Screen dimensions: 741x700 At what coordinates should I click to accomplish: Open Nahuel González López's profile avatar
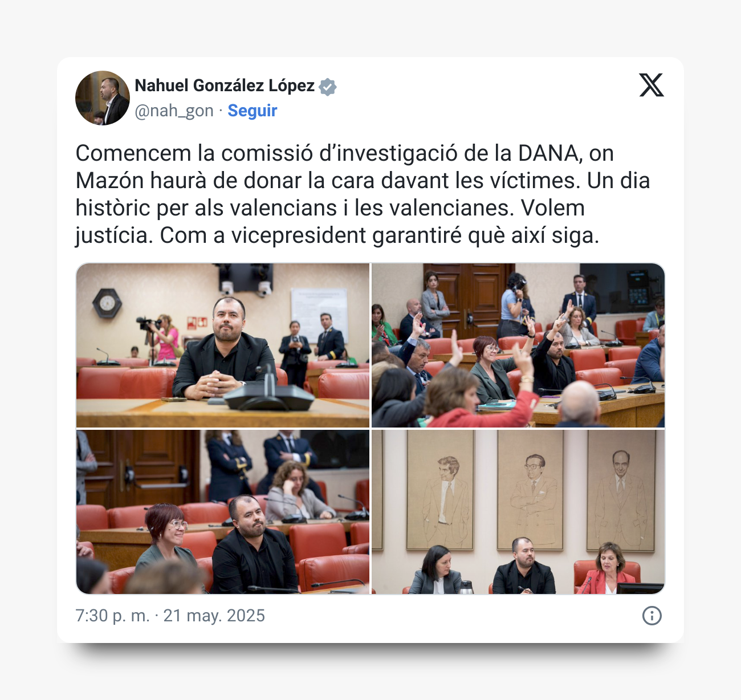[103, 98]
